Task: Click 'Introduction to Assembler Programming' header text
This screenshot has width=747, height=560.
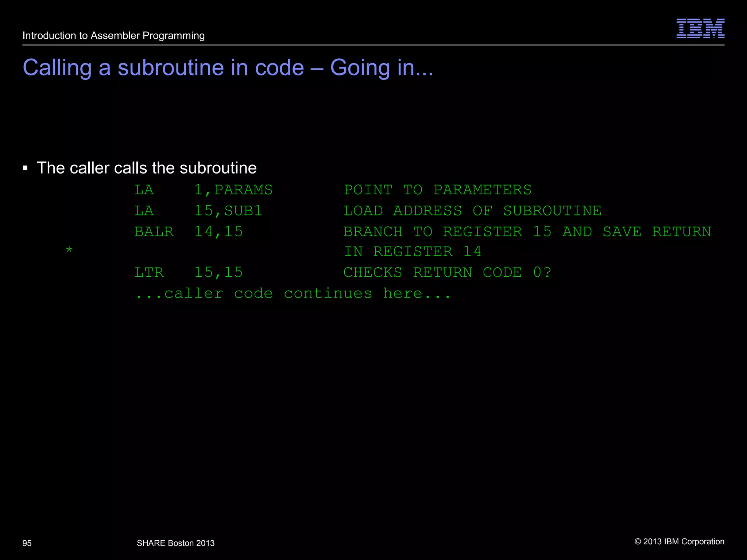Action: click(113, 36)
